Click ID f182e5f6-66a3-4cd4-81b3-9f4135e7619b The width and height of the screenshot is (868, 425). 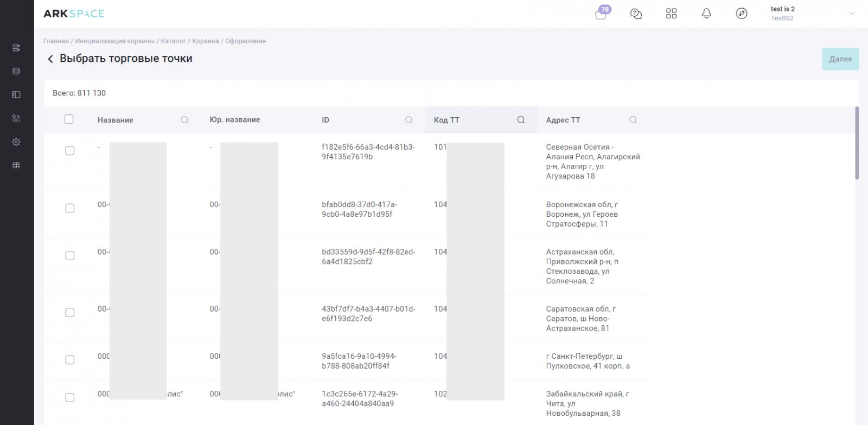tap(368, 152)
